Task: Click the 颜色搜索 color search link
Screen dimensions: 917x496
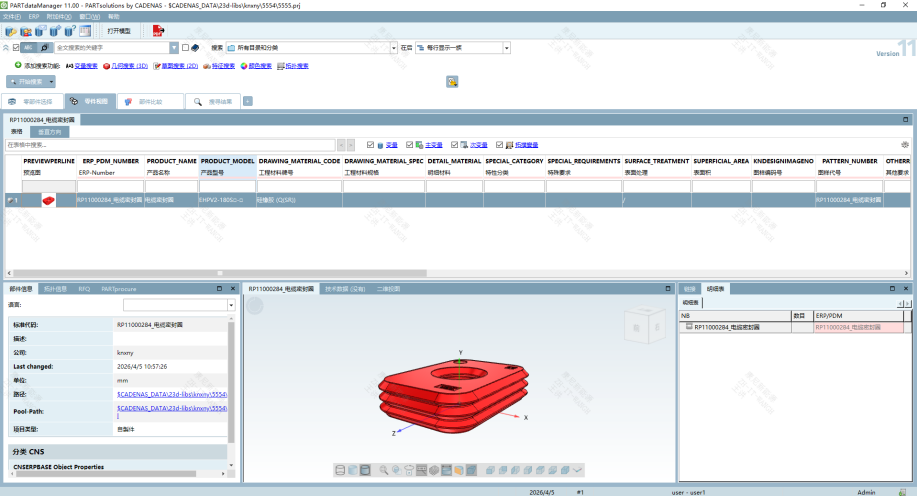Action: tap(260, 66)
